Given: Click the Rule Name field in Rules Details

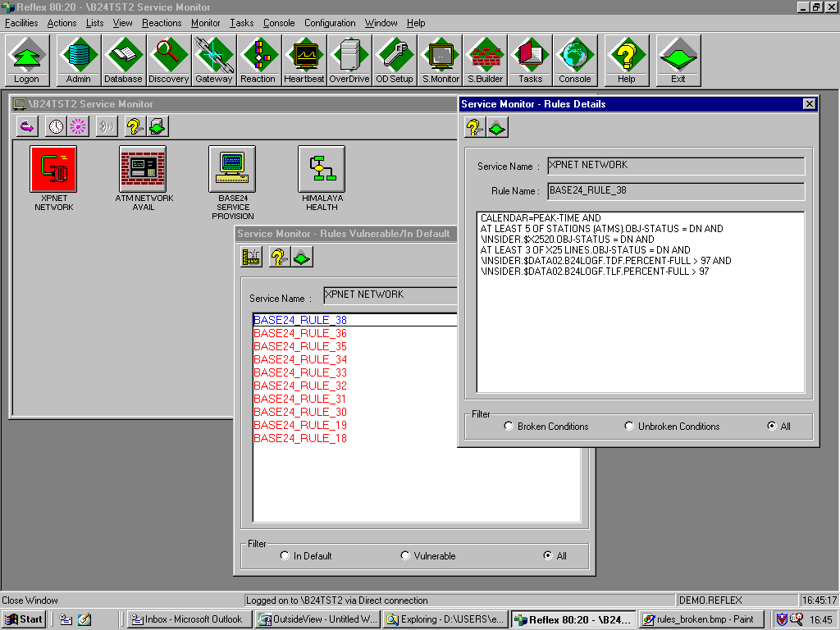Looking at the screenshot, I should (676, 191).
